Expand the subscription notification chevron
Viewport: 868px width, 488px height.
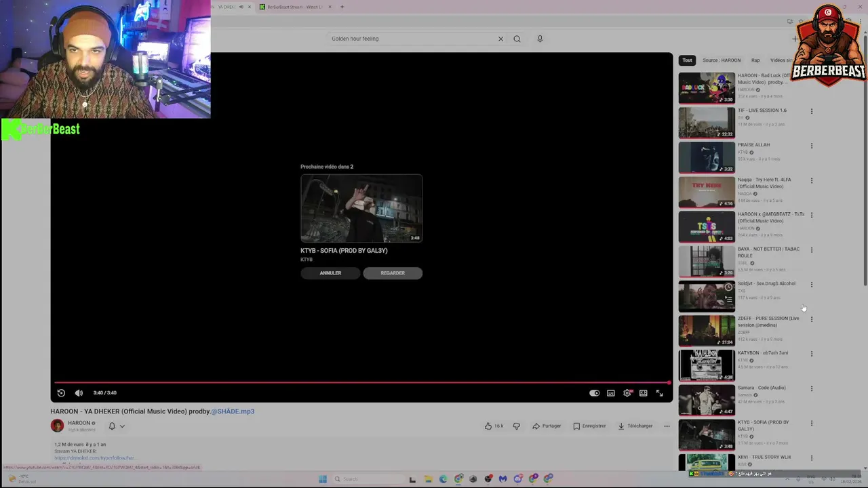point(122,426)
